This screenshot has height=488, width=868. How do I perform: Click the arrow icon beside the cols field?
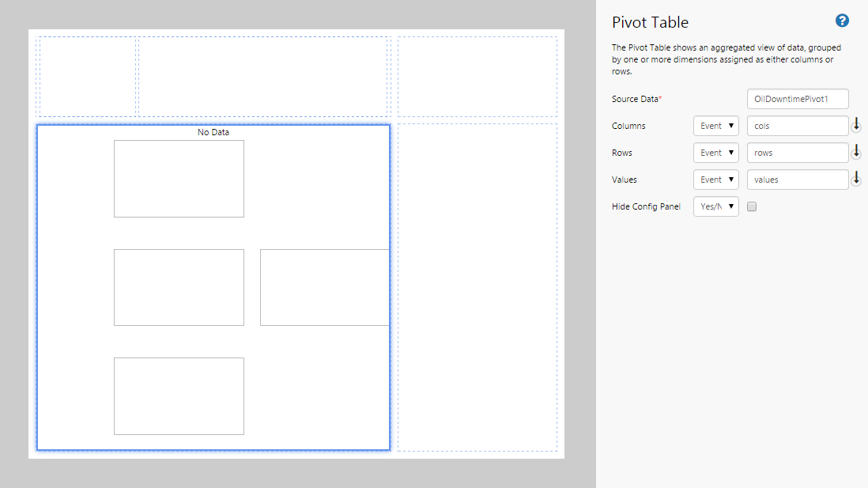pos(856,125)
